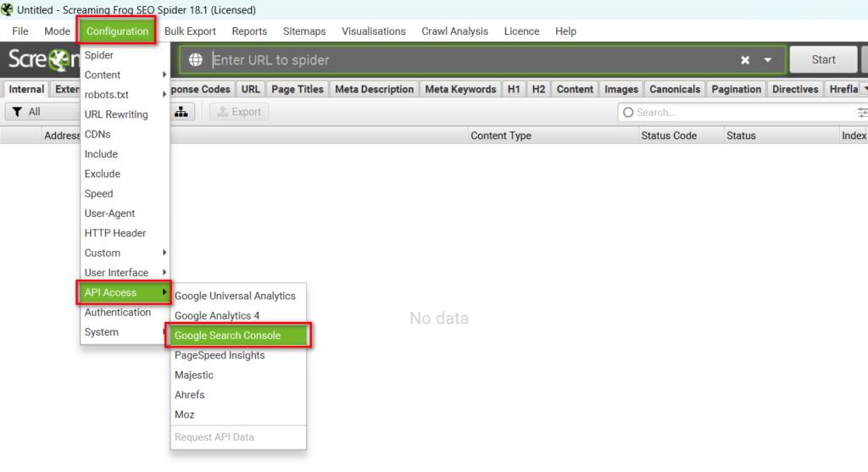Switch to the URL tab
This screenshot has height=472, width=868.
tap(250, 89)
